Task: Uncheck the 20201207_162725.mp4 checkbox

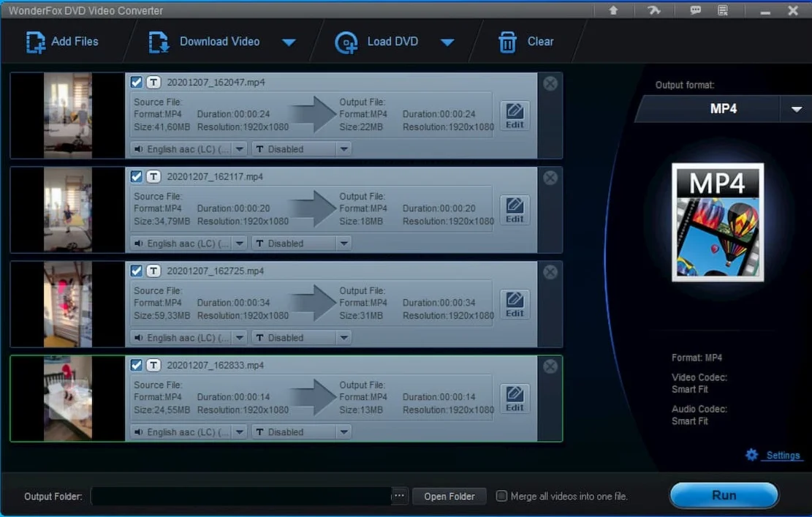Action: click(136, 271)
